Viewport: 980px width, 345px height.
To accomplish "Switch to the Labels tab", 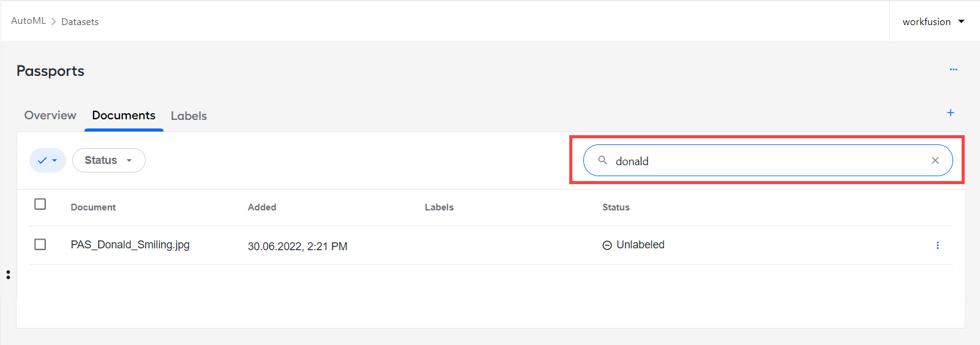I will click(x=189, y=116).
